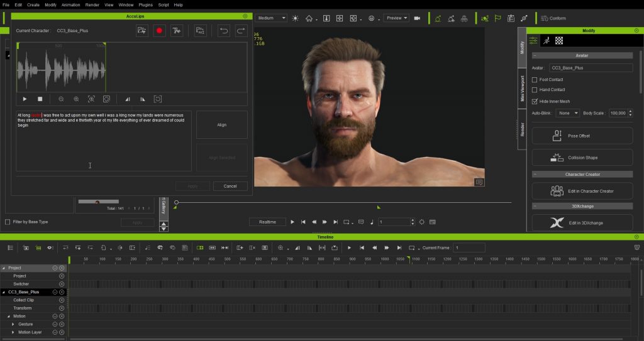Close the Switcher track
Viewport: 644px width, 341px height.
click(62, 284)
